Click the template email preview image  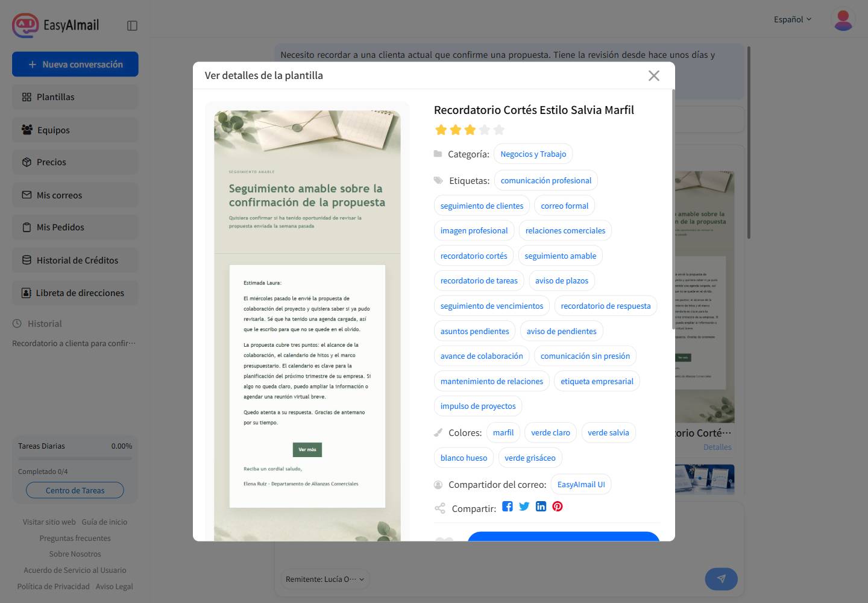click(x=307, y=326)
